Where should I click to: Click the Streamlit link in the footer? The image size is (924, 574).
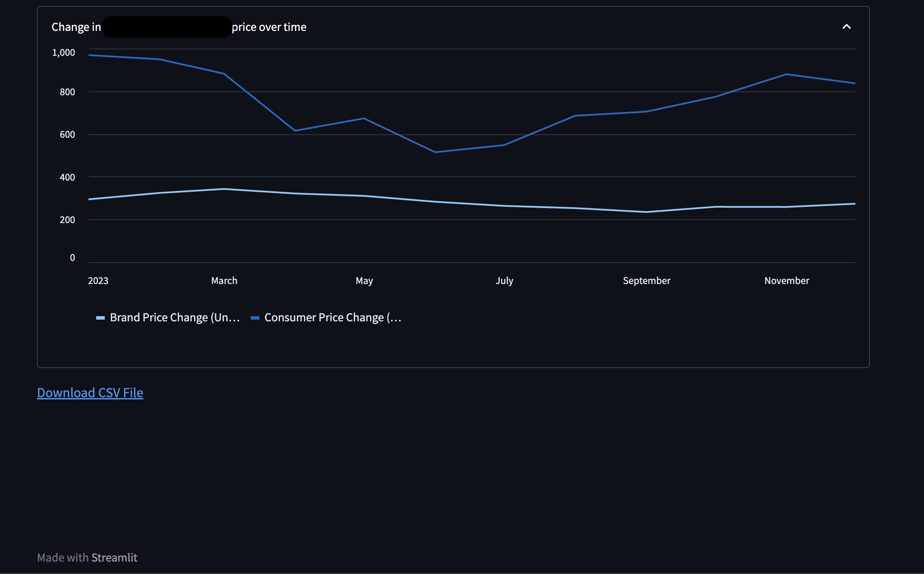(114, 557)
